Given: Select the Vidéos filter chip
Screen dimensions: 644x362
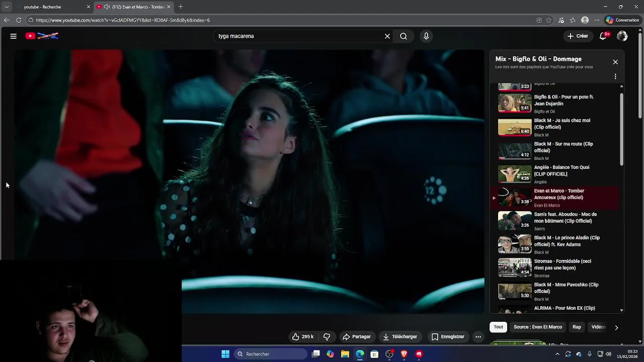Looking at the screenshot, I should (x=598, y=327).
